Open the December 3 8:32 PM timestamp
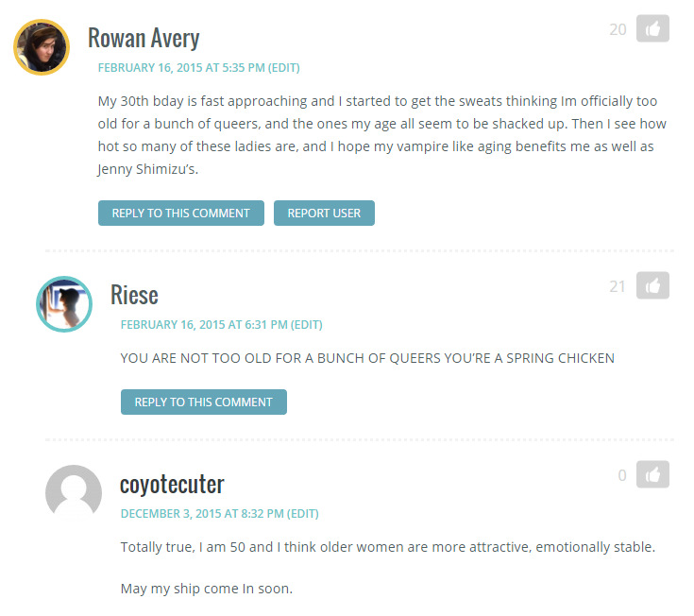Viewport: 694px width, 616px height. 202,514
